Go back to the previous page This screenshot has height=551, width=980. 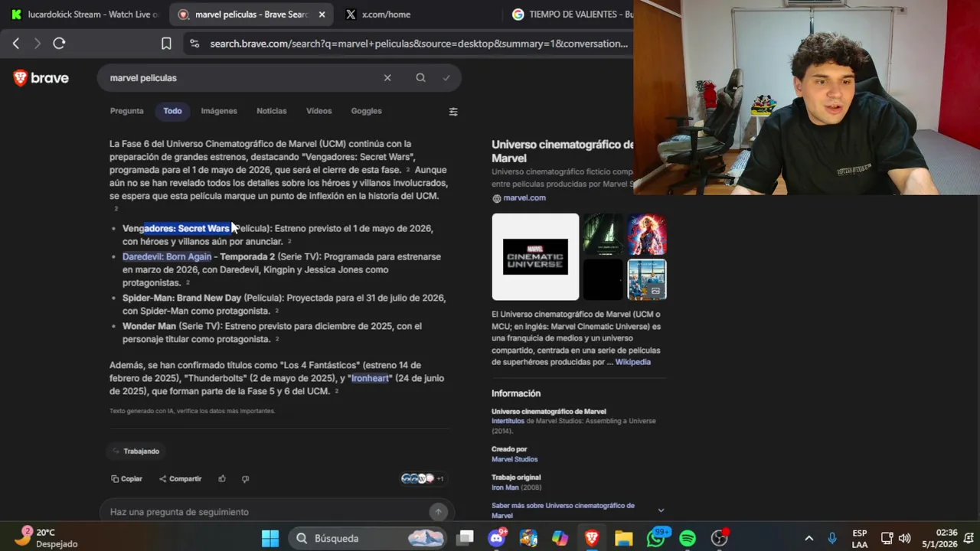tap(16, 44)
